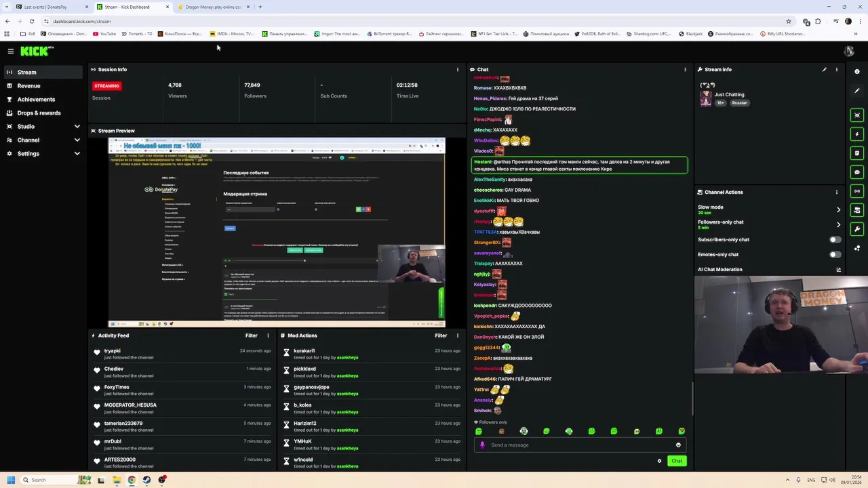This screenshot has height=488, width=868.
Task: Open YouTube bookmark in bookmarks bar
Action: (104, 34)
